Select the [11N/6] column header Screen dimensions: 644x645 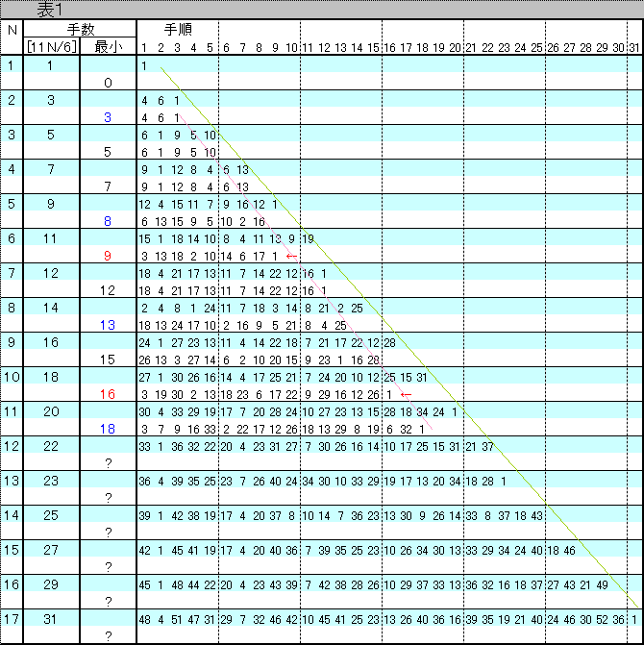pos(51,47)
